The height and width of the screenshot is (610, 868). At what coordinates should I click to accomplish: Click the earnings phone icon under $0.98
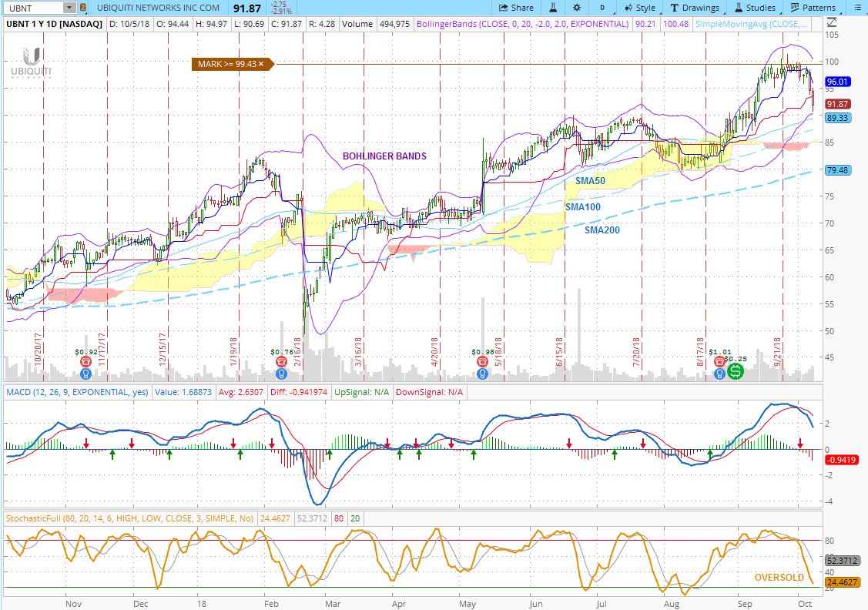coord(482,361)
